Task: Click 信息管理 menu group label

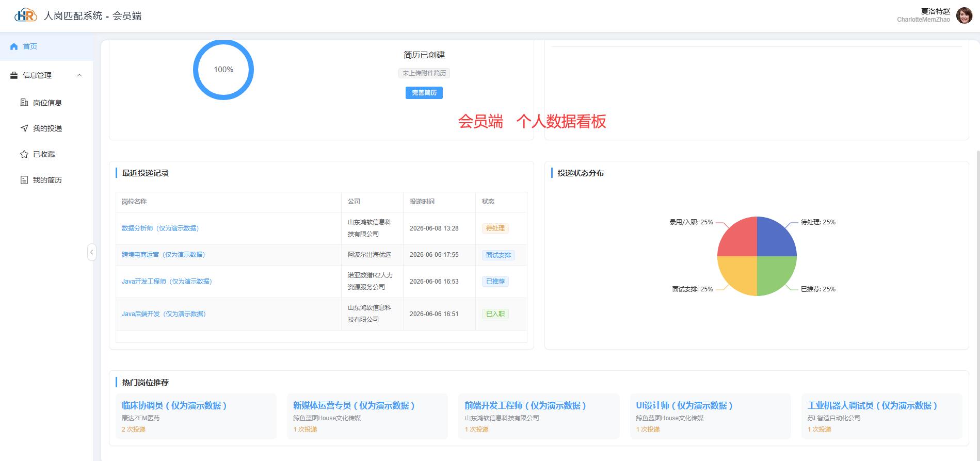Action: 37,75
